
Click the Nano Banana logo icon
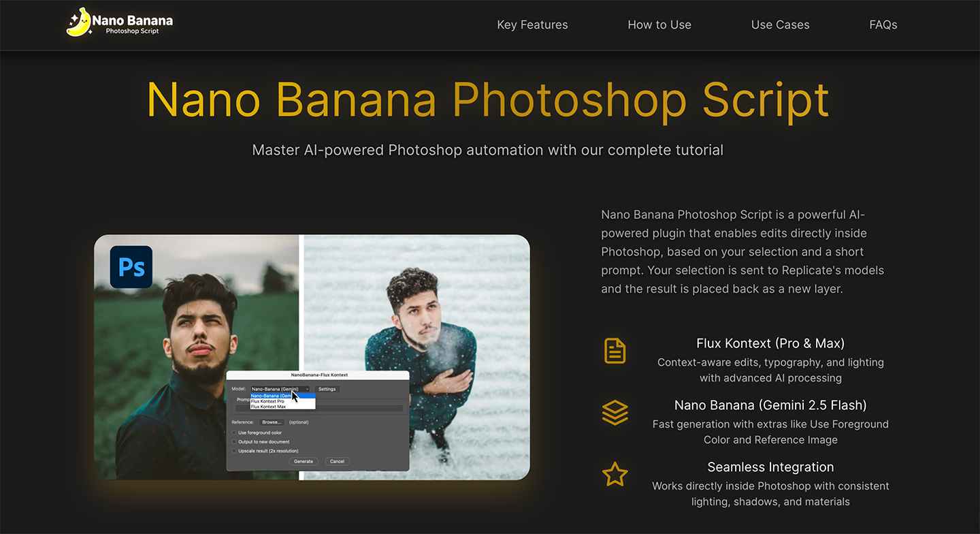tap(79, 22)
